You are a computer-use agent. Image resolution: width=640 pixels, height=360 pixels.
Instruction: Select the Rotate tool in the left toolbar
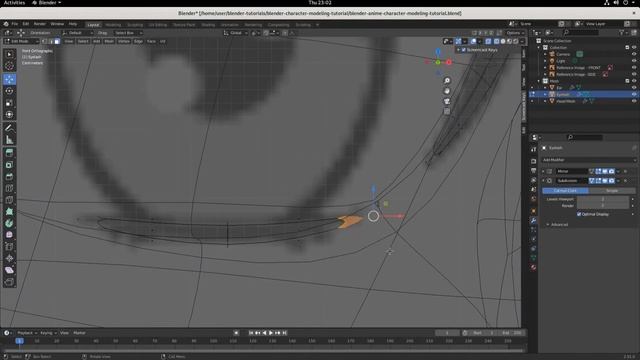click(x=9, y=91)
